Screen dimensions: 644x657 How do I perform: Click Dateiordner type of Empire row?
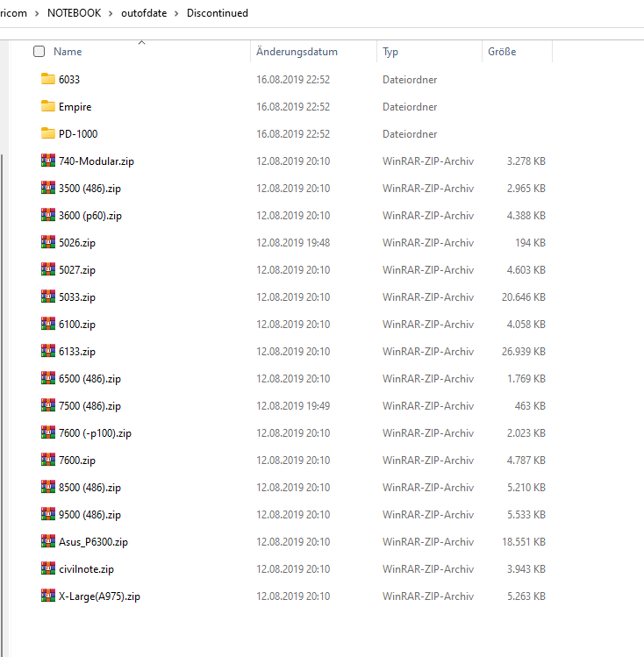coord(410,106)
